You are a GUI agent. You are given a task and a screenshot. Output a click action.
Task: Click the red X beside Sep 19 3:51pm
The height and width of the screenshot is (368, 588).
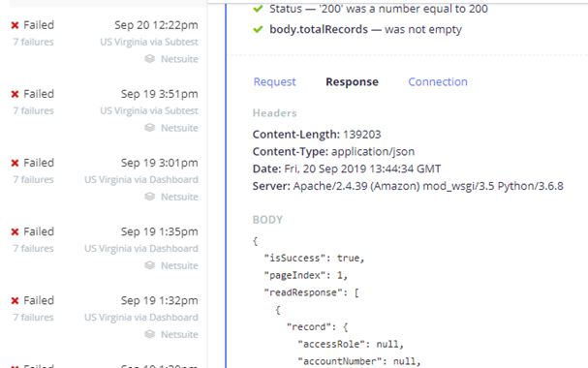click(15, 95)
